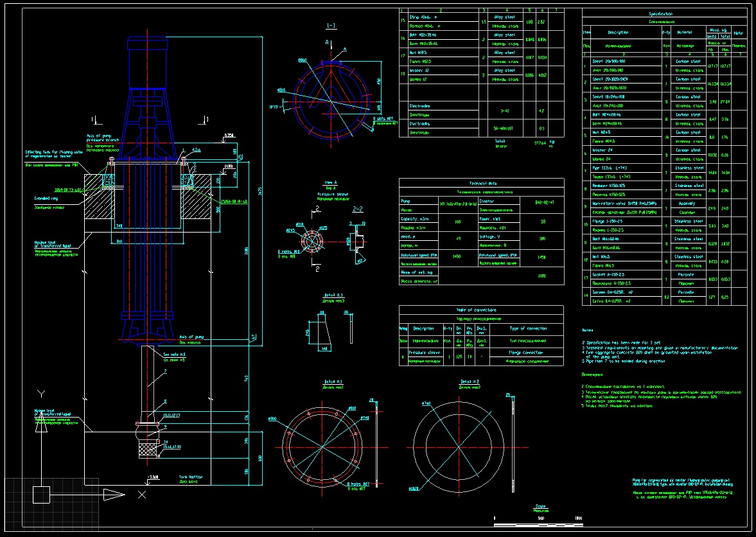This screenshot has height=537, width=756.
Task: Select the "Capacity, m3/h" label
Action: pos(415,219)
